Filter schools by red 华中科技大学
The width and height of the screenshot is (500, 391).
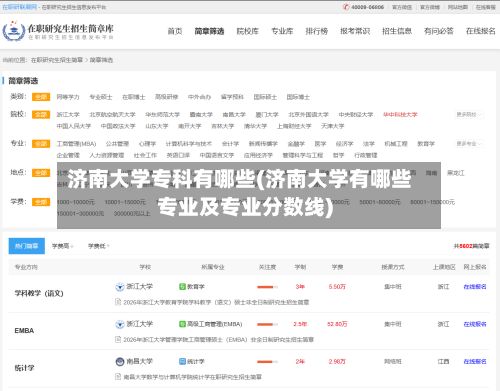[x=400, y=115]
